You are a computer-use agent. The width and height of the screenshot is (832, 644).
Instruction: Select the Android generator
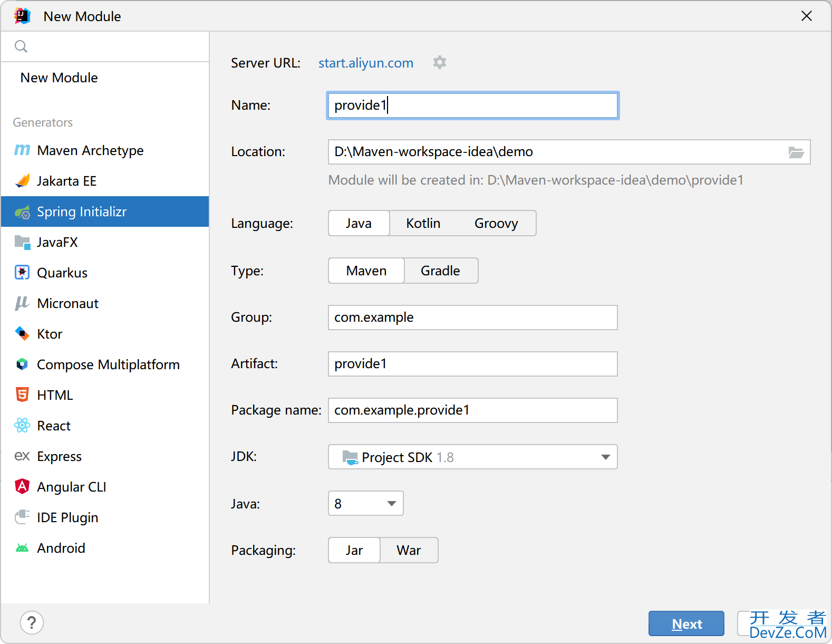105,548
